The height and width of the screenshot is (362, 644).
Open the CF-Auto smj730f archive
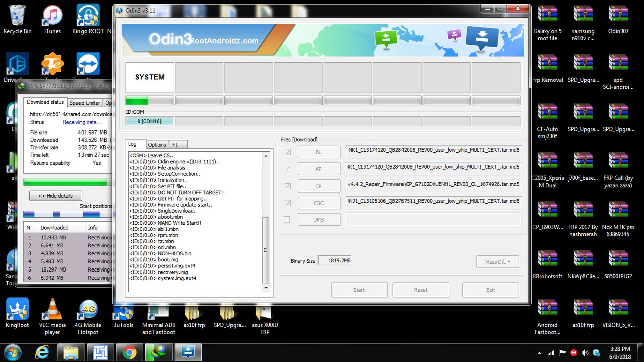pyautogui.click(x=547, y=121)
